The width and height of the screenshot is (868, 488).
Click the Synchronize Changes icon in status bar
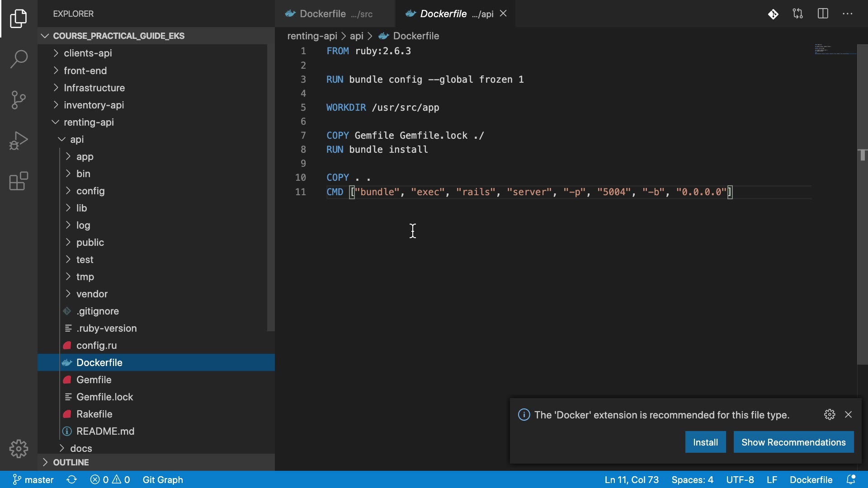pos(72,479)
